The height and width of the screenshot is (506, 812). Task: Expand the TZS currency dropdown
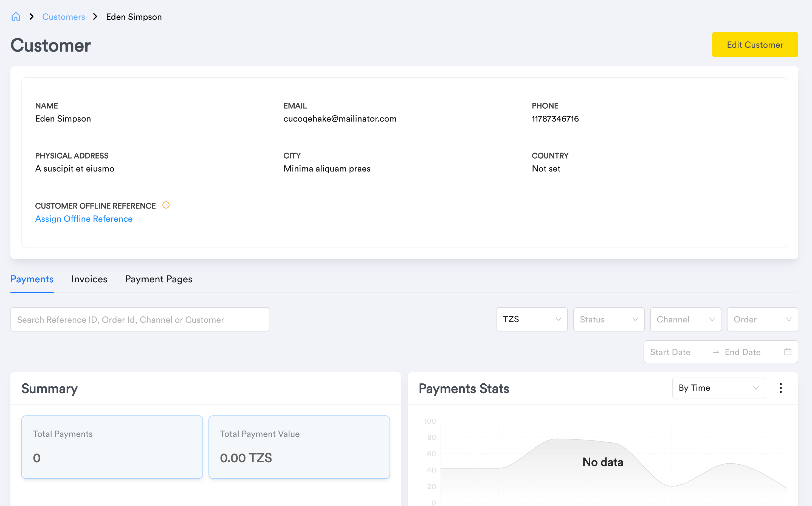(532, 320)
